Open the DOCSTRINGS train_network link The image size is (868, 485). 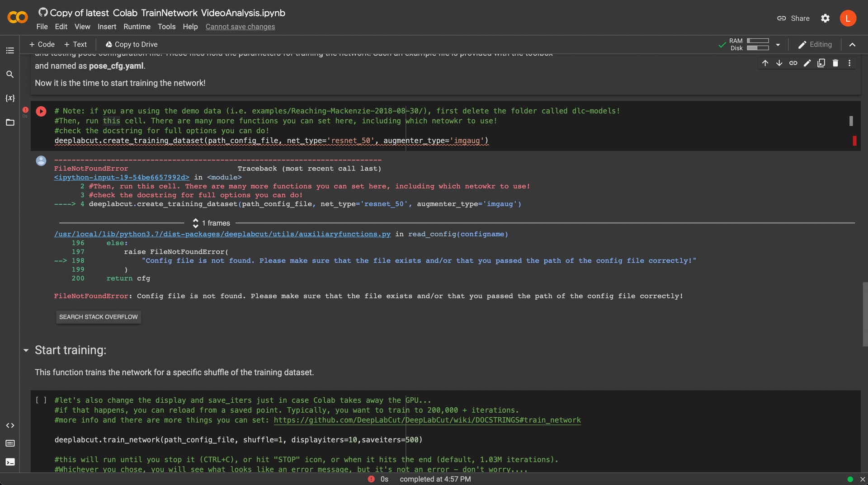[427, 420]
